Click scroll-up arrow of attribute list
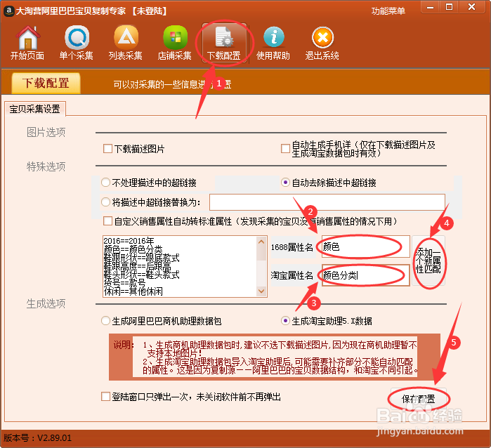Viewport: 491px width, 448px height. coord(261,242)
